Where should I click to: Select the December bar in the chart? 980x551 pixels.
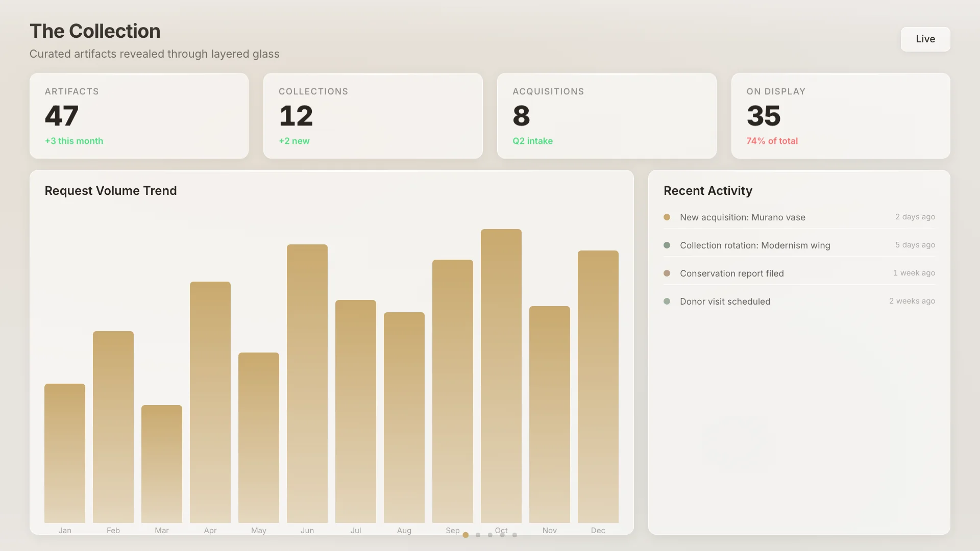pos(598,387)
